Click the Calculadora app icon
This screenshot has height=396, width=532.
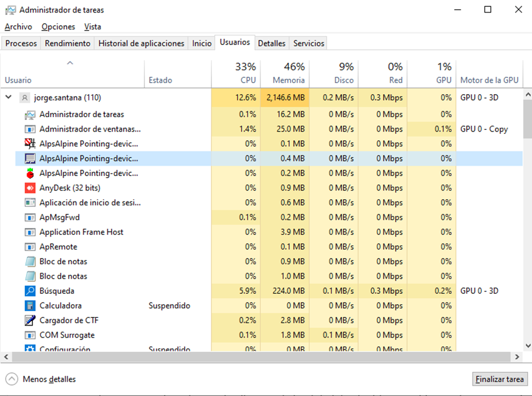pyautogui.click(x=30, y=305)
